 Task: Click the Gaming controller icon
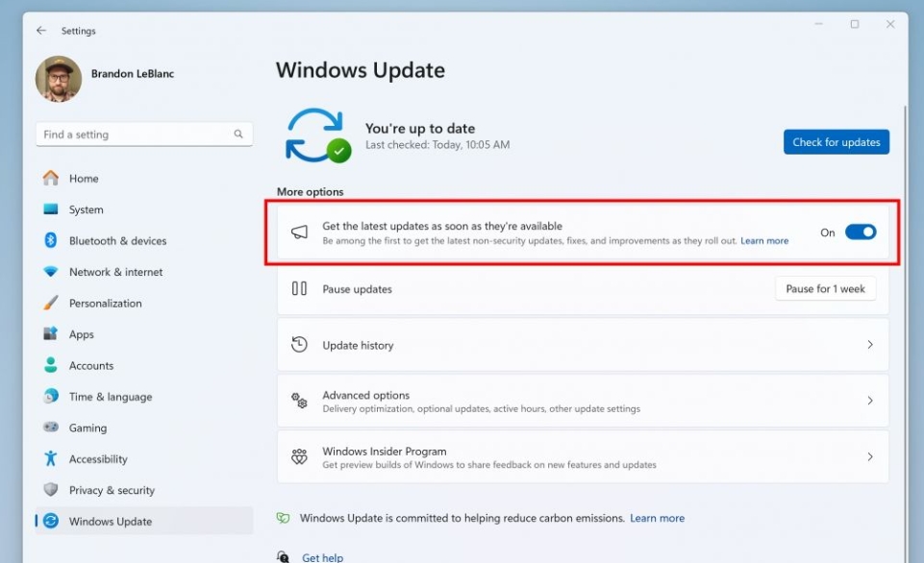(x=51, y=427)
